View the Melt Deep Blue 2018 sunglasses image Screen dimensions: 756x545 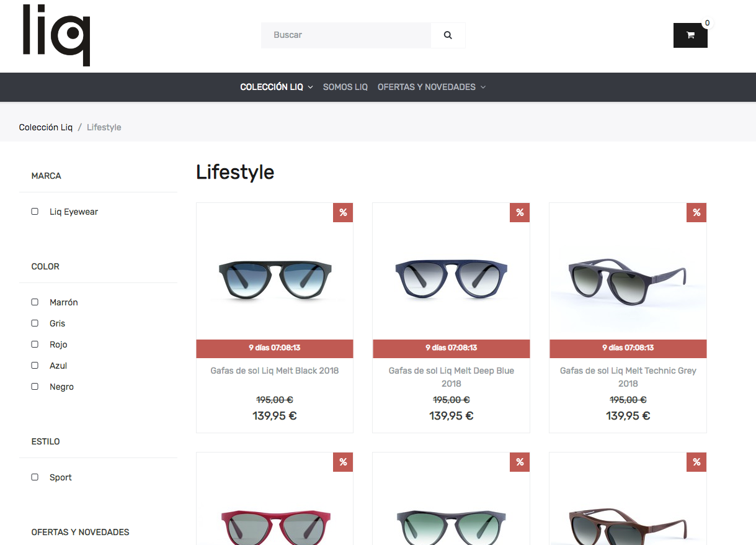pos(451,281)
